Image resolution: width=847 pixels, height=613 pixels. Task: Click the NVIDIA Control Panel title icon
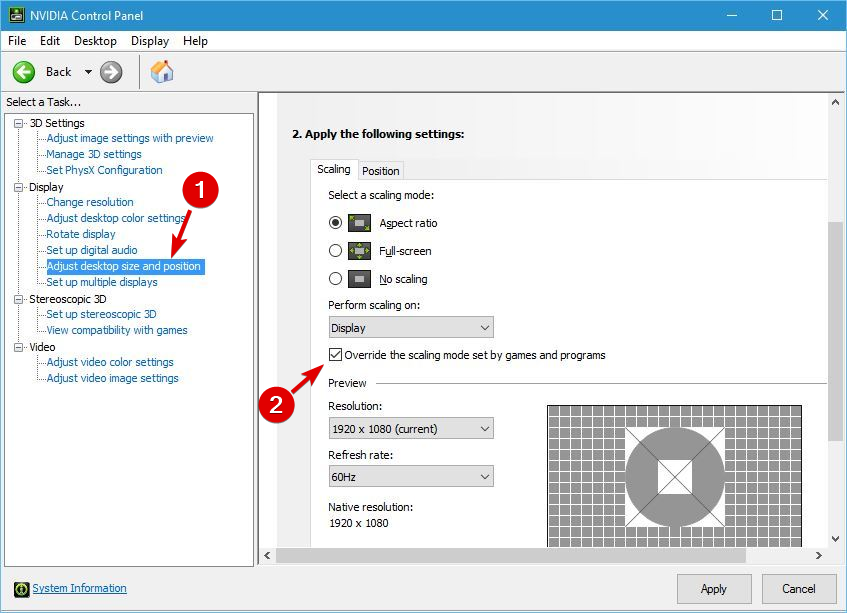pyautogui.click(x=17, y=15)
